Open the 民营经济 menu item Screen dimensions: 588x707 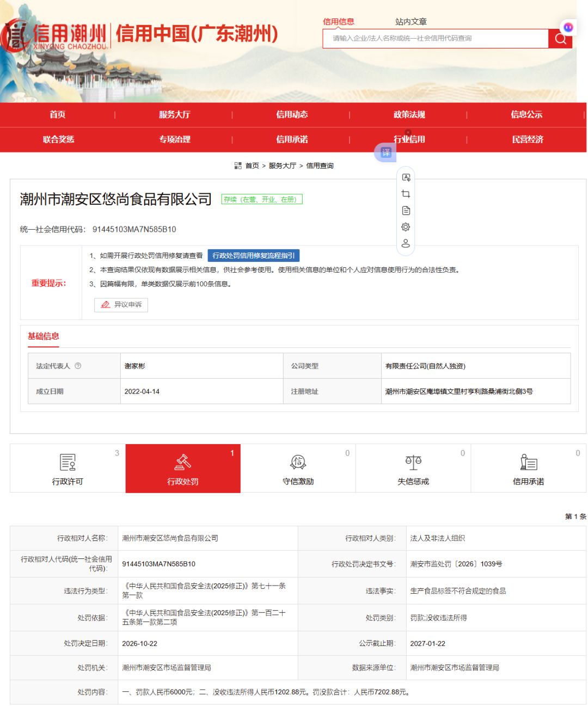point(528,139)
